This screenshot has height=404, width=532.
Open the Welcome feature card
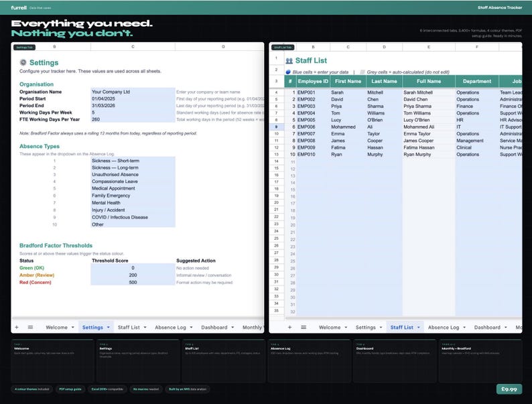52,361
